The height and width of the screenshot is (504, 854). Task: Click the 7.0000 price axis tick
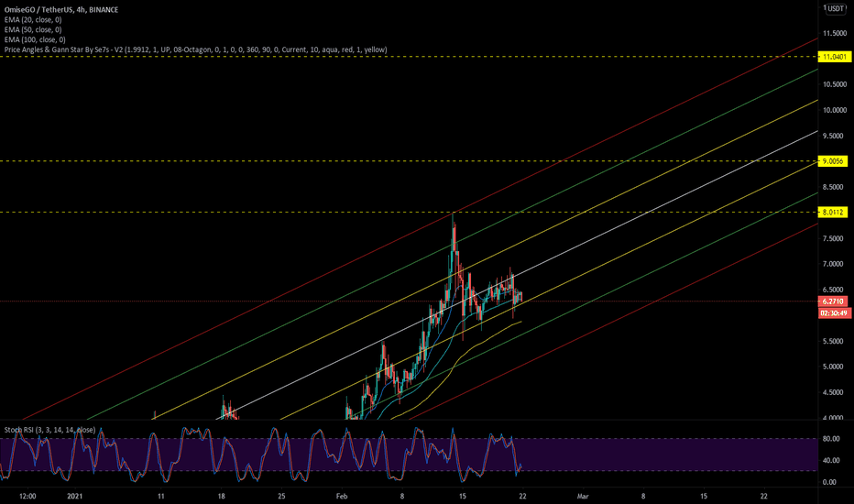click(x=835, y=264)
